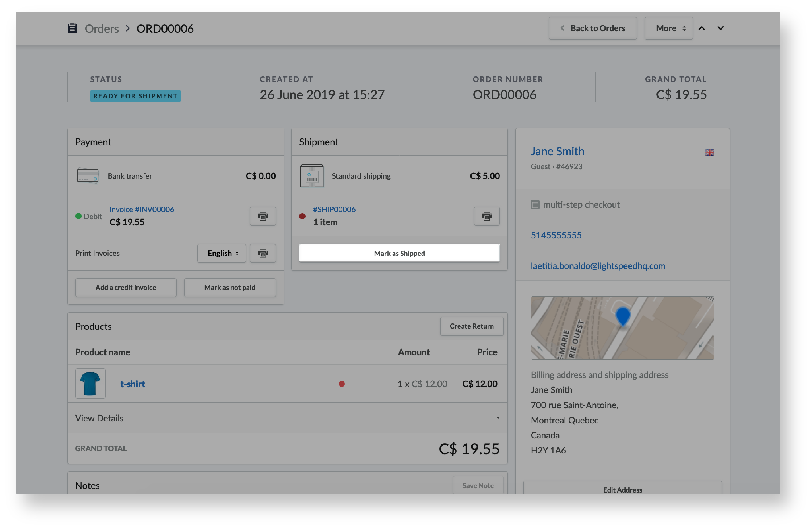The width and height of the screenshot is (812, 530).
Task: Click the H2Y 1A6 postal code
Action: (x=548, y=451)
